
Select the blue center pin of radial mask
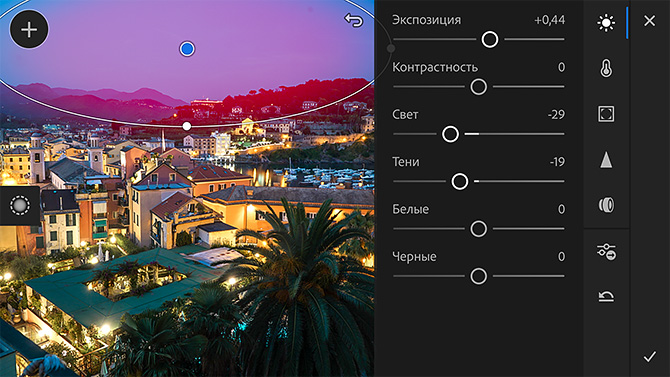pos(187,49)
